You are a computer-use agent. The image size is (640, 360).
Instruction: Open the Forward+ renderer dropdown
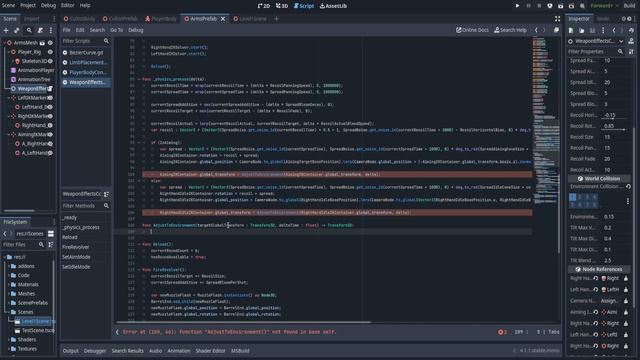pos(604,6)
